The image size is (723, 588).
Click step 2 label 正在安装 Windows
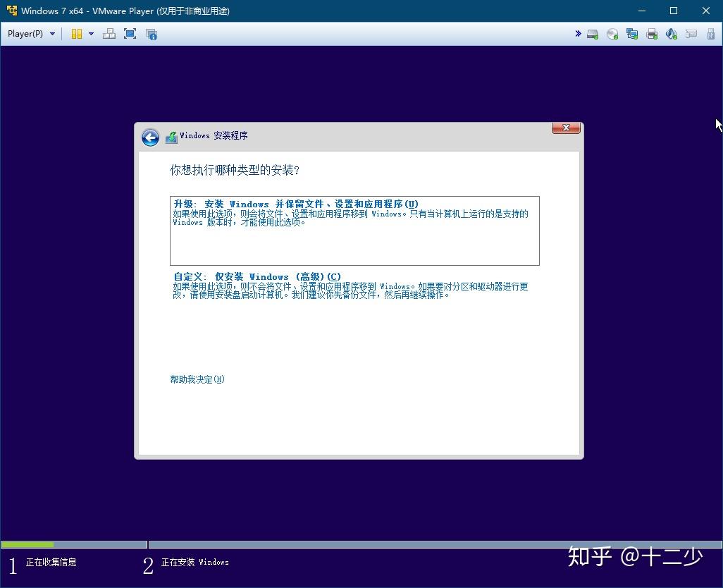(x=194, y=562)
